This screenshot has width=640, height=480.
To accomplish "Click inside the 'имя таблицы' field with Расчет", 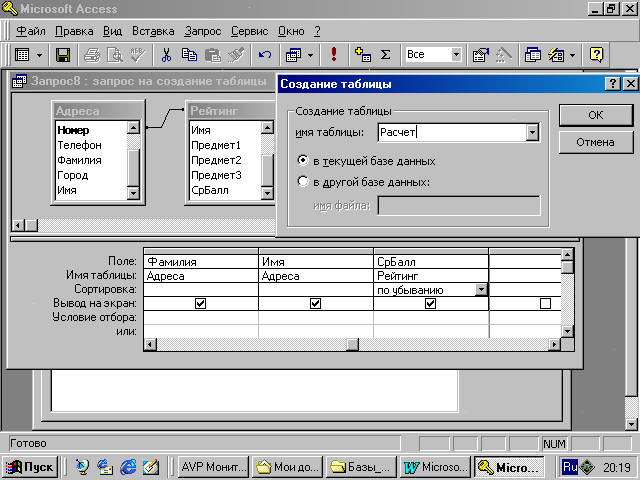I will 452,132.
